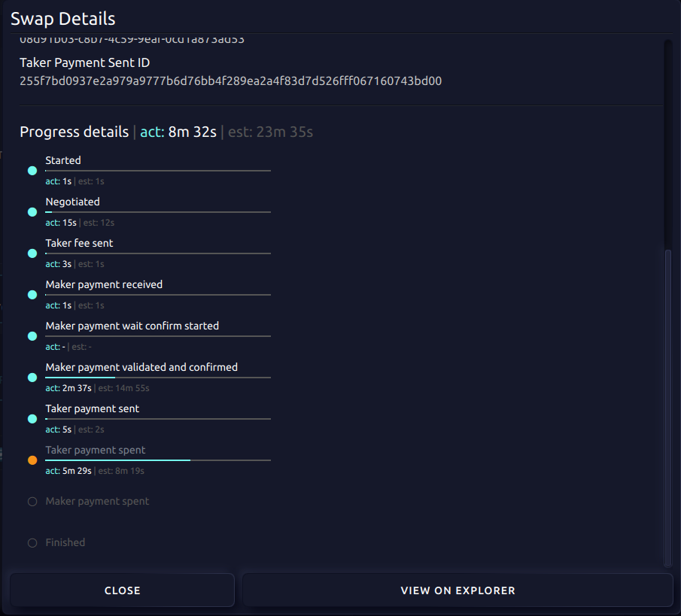Click Maker payment validated and confirmed dot
This screenshot has width=681, height=616.
click(x=32, y=378)
